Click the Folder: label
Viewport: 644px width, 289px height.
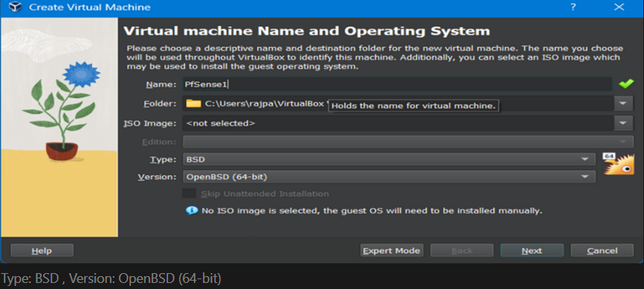160,104
